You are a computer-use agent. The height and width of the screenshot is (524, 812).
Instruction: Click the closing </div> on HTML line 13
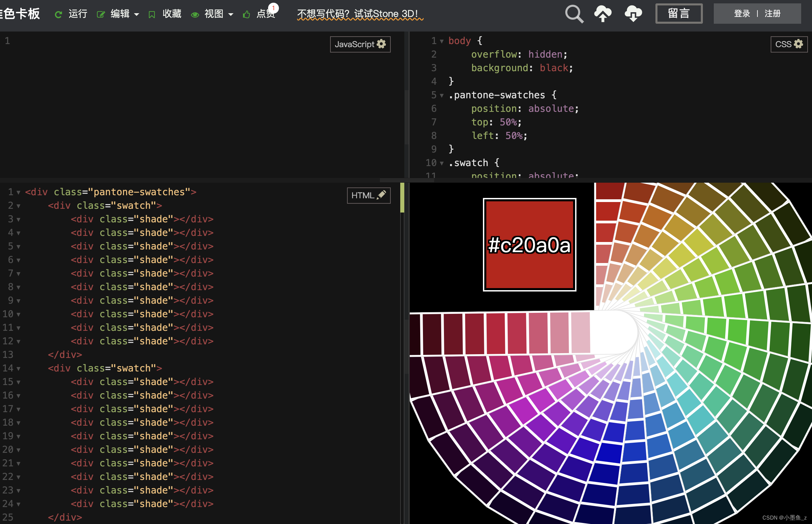point(65,355)
